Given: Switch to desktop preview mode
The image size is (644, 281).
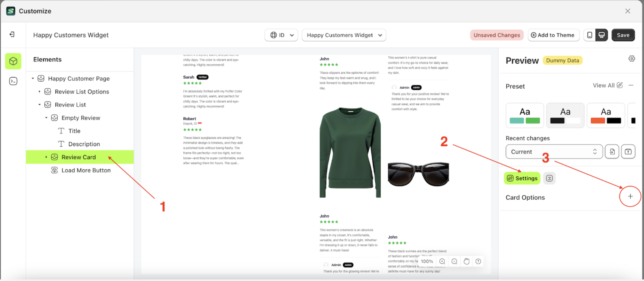Looking at the screenshot, I should (601, 35).
